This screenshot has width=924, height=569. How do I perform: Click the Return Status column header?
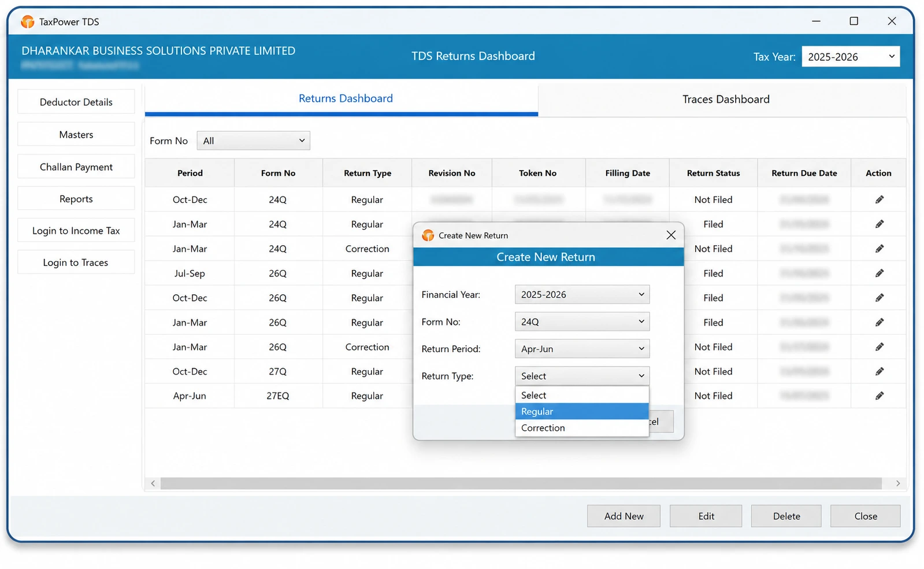[x=713, y=173]
